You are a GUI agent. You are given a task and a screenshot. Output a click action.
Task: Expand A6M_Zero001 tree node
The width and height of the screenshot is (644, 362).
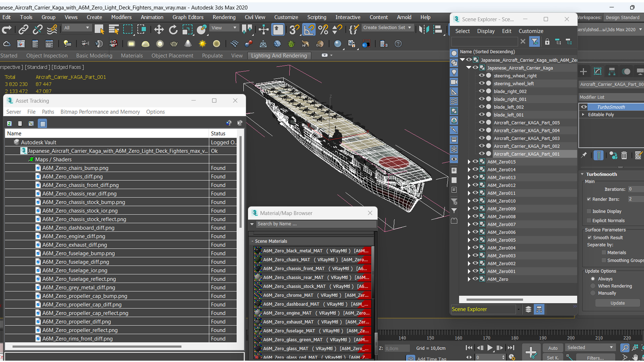(469, 271)
